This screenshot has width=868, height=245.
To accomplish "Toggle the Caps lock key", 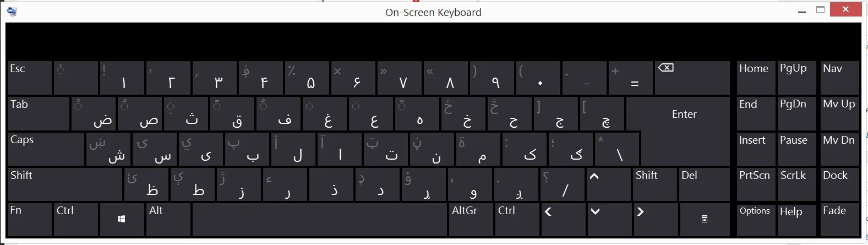I will point(46,149).
